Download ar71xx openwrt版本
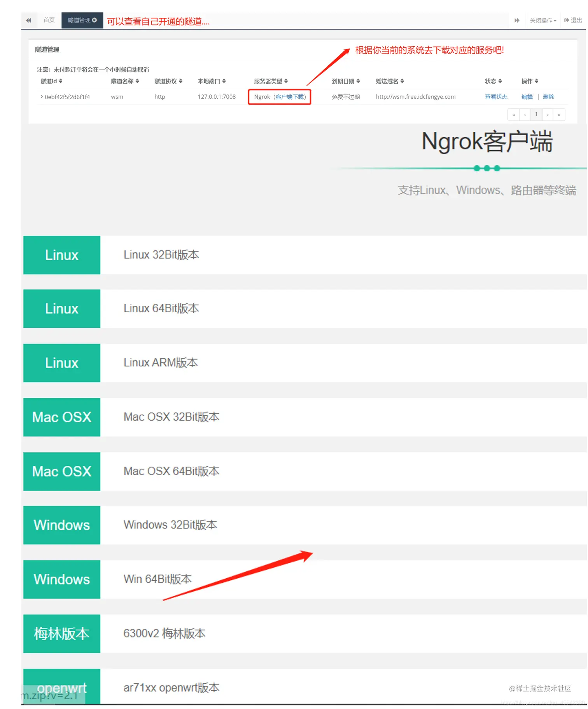Viewport: 588px width, 709px height. pos(171,688)
